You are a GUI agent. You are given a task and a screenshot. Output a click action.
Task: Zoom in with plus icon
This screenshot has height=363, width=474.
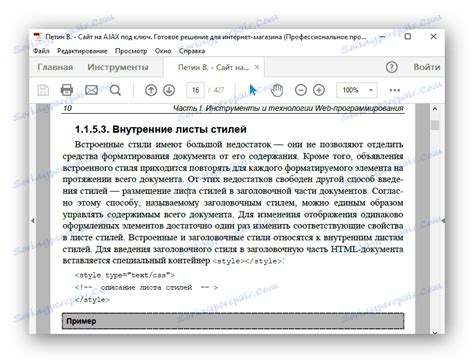[319, 90]
